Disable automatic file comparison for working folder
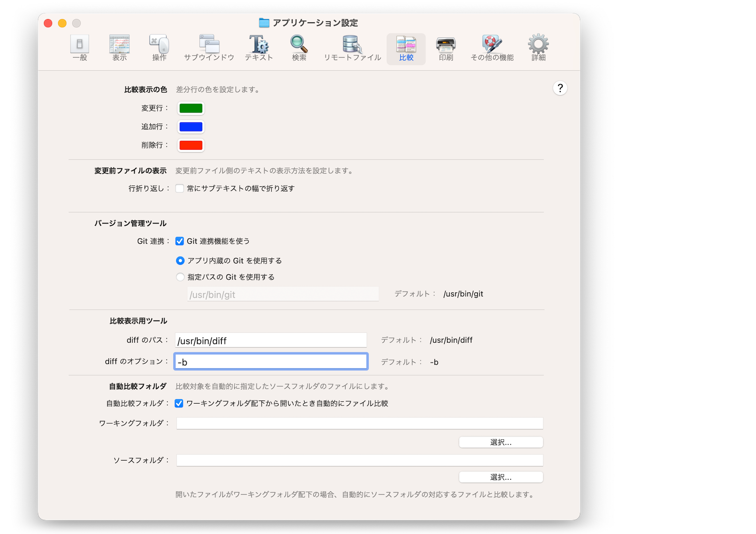The width and height of the screenshot is (756, 534). point(179,404)
